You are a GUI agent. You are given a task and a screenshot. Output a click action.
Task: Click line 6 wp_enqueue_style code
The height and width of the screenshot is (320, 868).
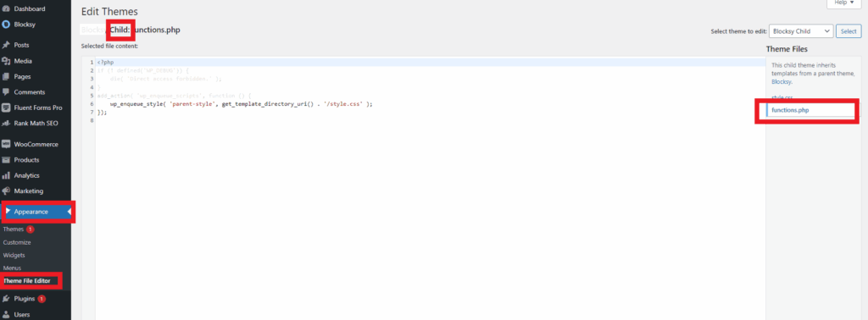click(x=241, y=104)
